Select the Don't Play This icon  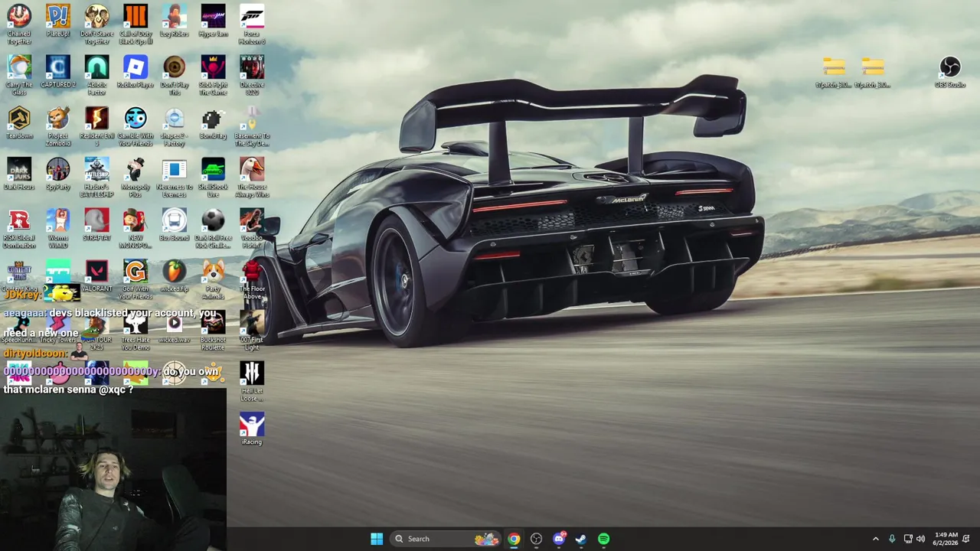click(175, 75)
